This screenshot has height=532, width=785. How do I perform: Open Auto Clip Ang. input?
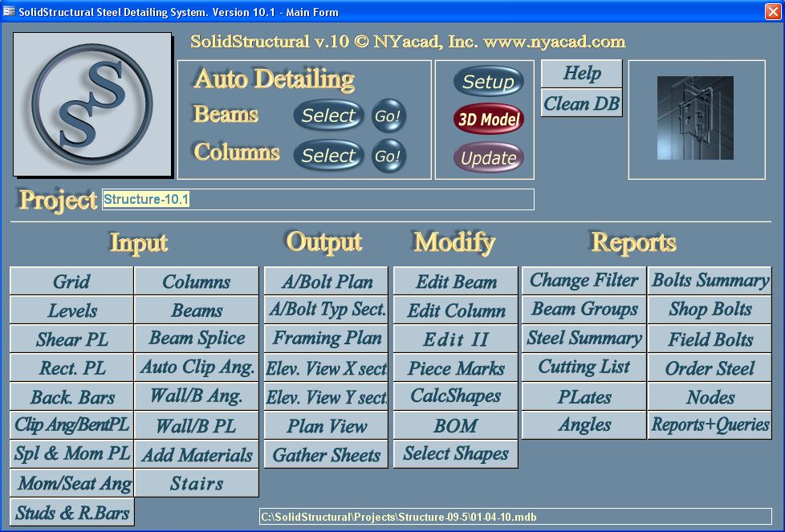coord(196,368)
